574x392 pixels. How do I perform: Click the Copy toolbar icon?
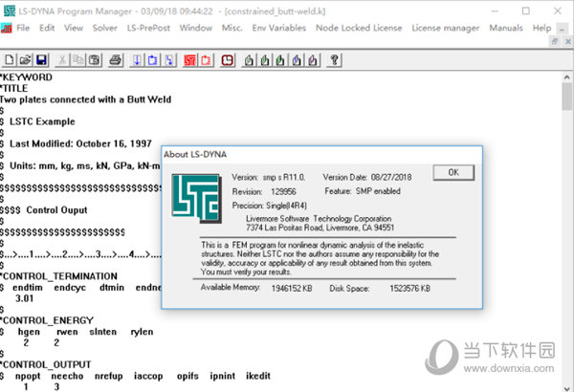[x=78, y=60]
